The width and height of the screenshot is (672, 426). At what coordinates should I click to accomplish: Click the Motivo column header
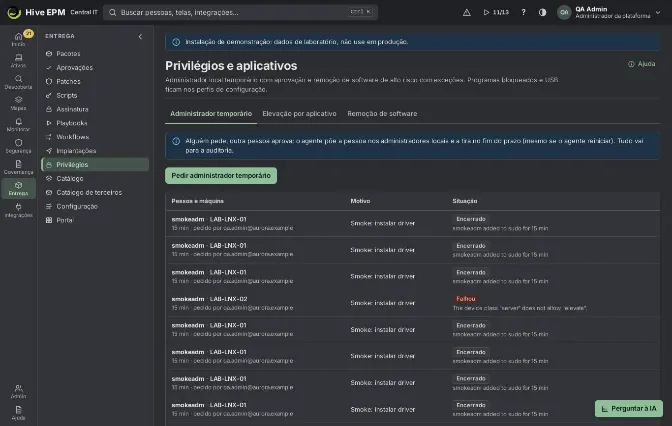coord(360,201)
